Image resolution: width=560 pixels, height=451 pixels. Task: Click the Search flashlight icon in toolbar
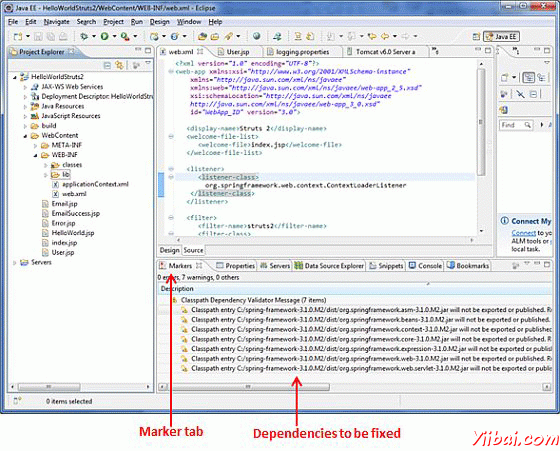[x=228, y=36]
